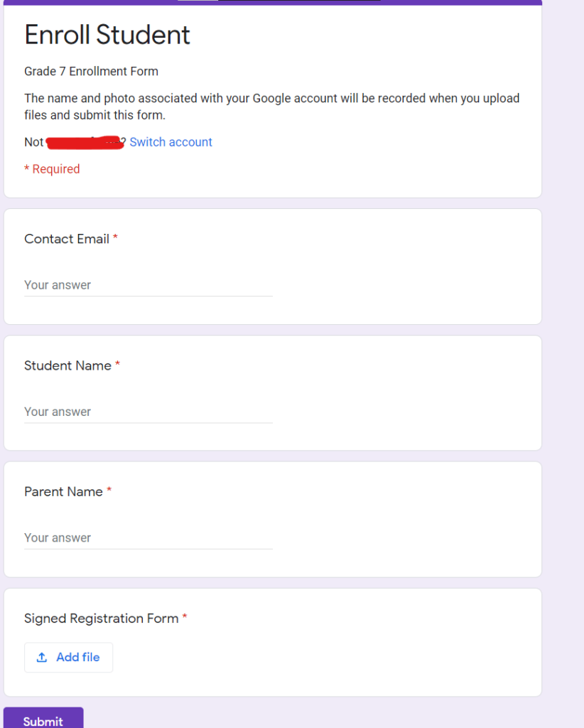Click the Add file text label
The image size is (584, 728).
click(78, 657)
